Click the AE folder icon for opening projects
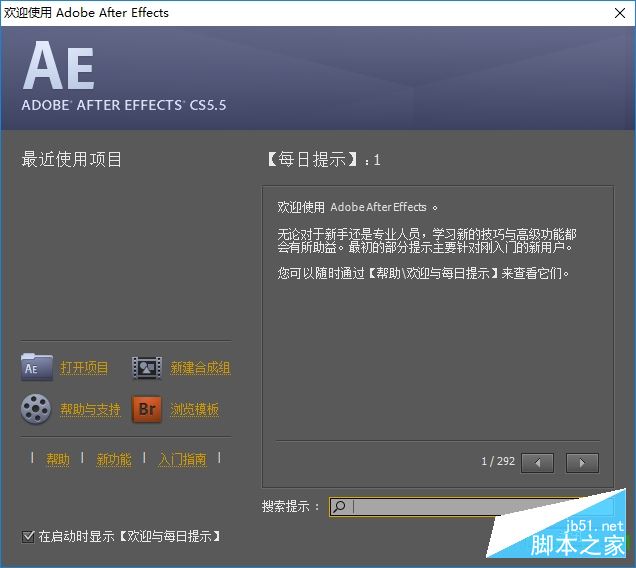Screen dimensions: 636x568 37,367
